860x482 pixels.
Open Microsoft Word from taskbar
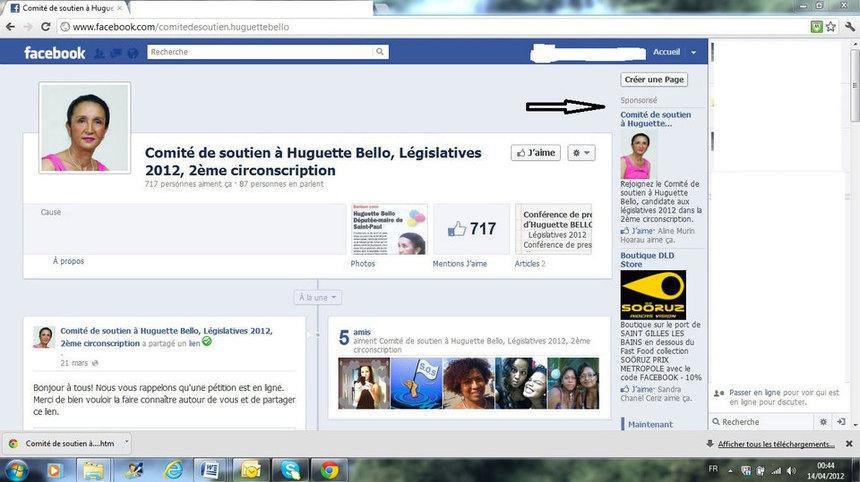click(210, 470)
